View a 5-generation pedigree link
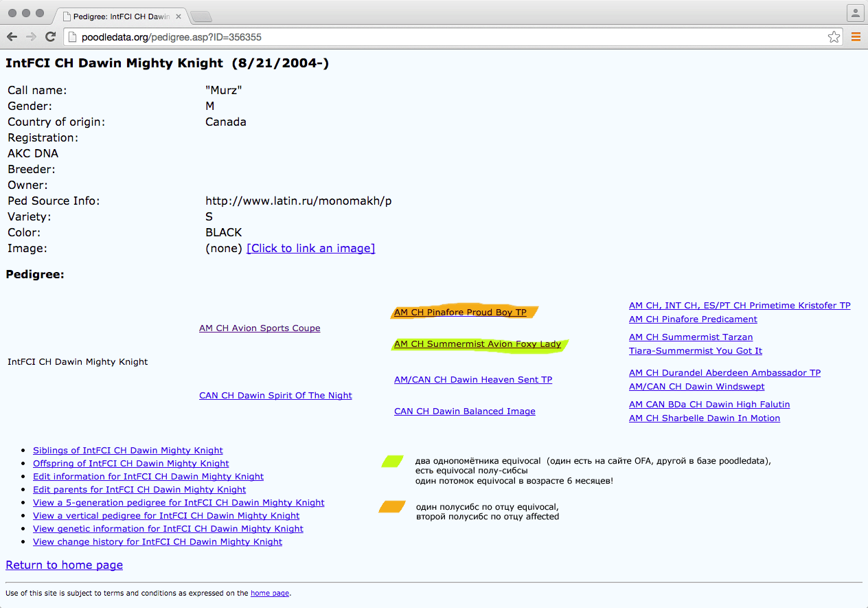Image resolution: width=868 pixels, height=608 pixels. 179,503
